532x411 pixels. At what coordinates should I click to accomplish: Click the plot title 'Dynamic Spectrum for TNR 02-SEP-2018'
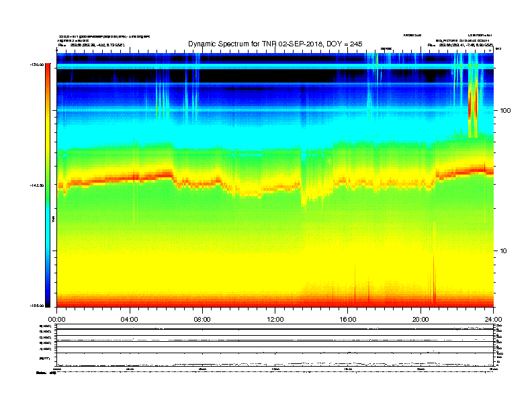(275, 44)
